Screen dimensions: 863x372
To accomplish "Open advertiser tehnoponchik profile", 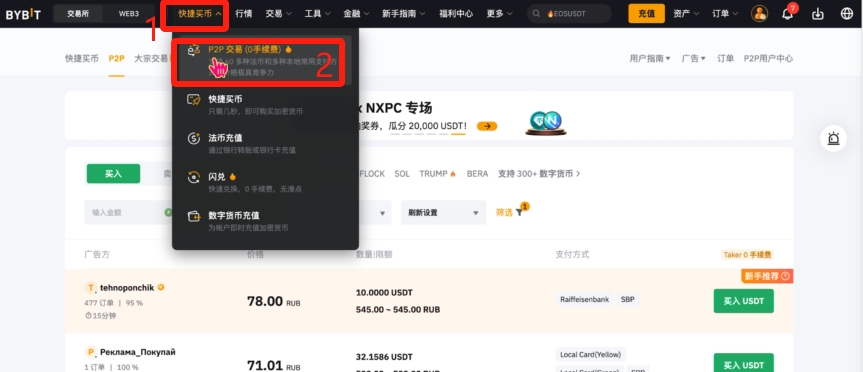I will click(x=127, y=287).
